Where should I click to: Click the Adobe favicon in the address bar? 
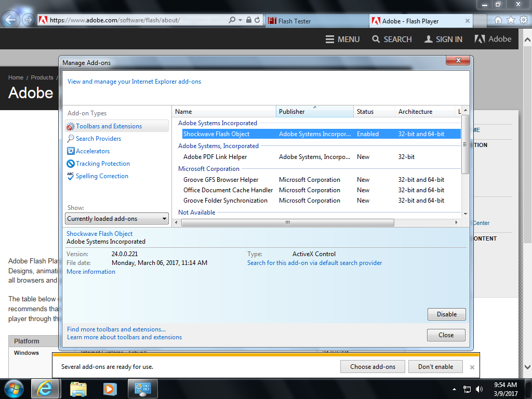coord(43,20)
